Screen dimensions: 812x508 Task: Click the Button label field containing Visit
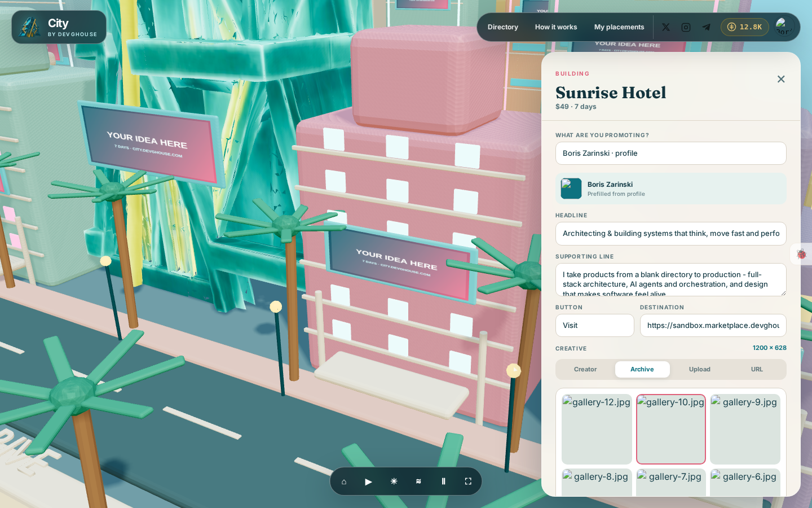pos(595,326)
